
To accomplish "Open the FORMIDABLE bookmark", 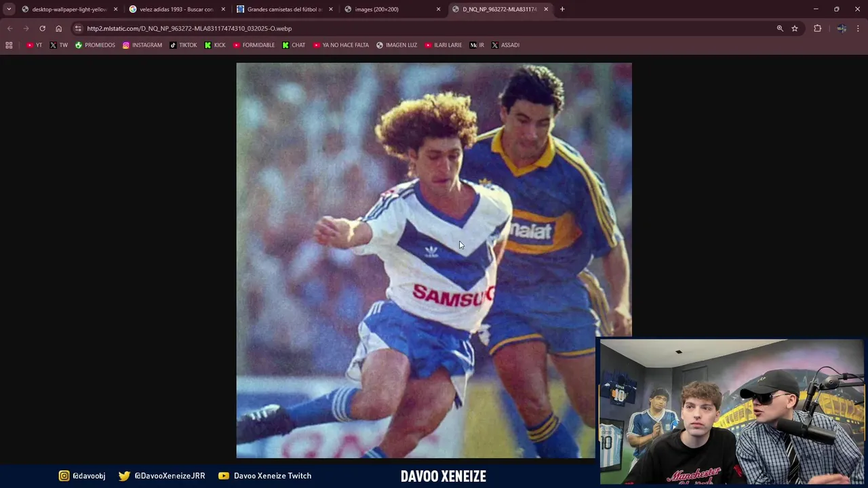I will pos(254,45).
